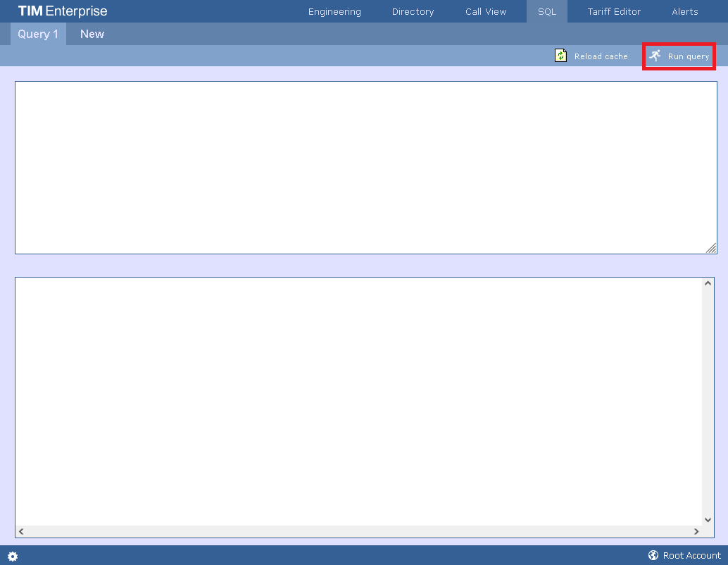Go to Call View
Image resolution: width=728 pixels, height=565 pixels.
point(485,11)
